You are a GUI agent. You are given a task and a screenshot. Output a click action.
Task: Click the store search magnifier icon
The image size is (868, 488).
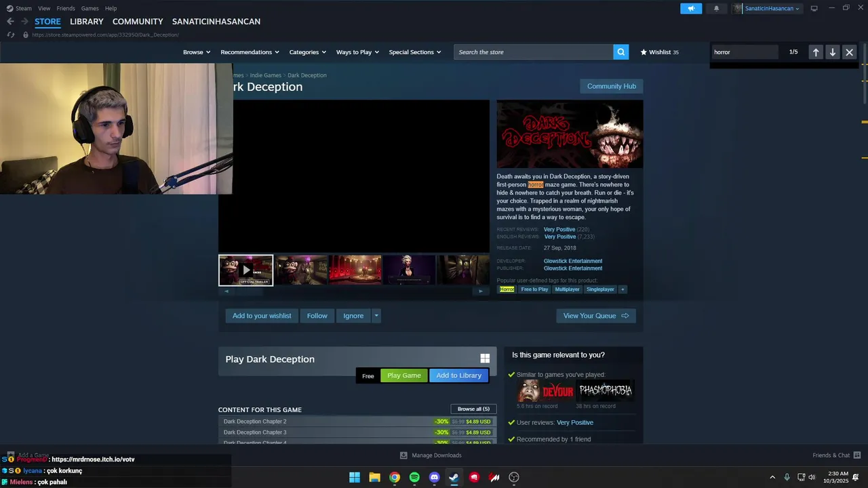coord(620,52)
